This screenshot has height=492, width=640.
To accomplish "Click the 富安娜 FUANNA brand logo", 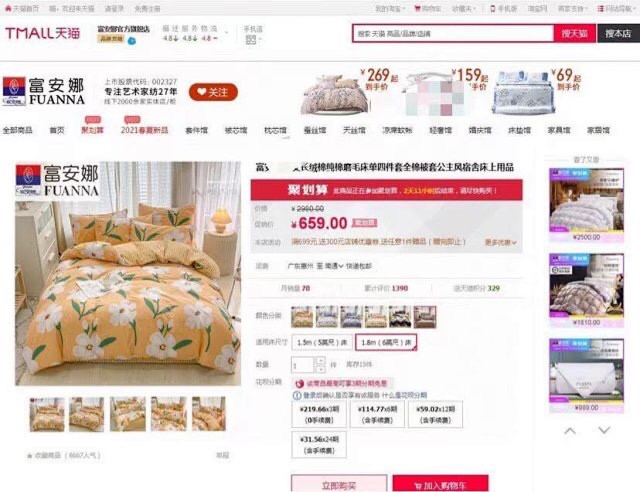I will [44, 91].
